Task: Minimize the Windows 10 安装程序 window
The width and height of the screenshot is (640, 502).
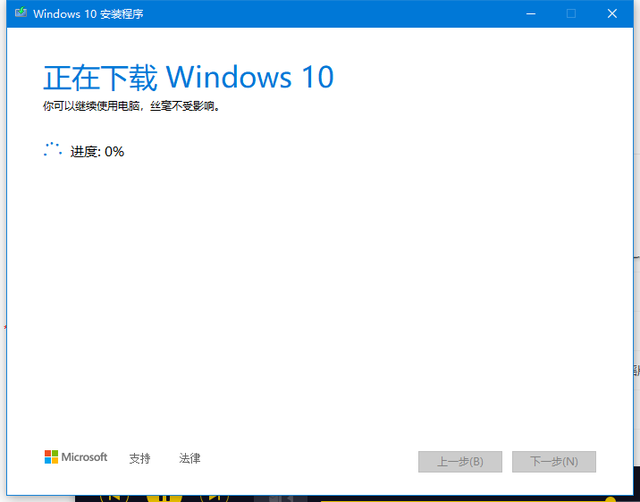Action: point(531,14)
